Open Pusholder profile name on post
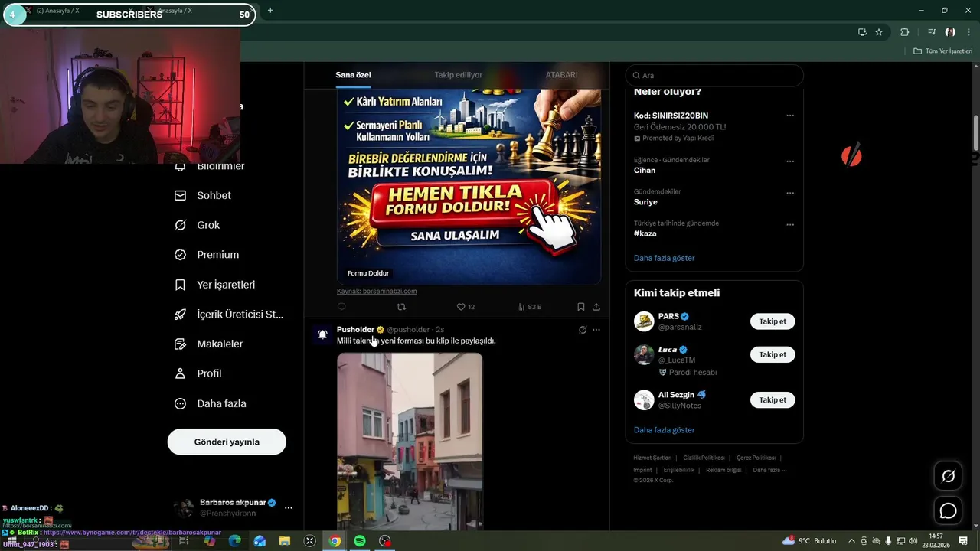 click(x=355, y=330)
